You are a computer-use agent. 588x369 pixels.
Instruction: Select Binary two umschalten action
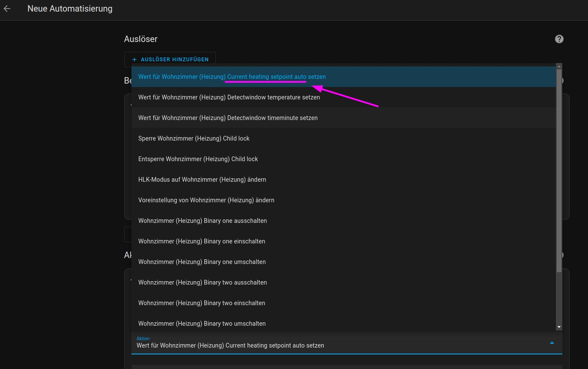click(202, 324)
